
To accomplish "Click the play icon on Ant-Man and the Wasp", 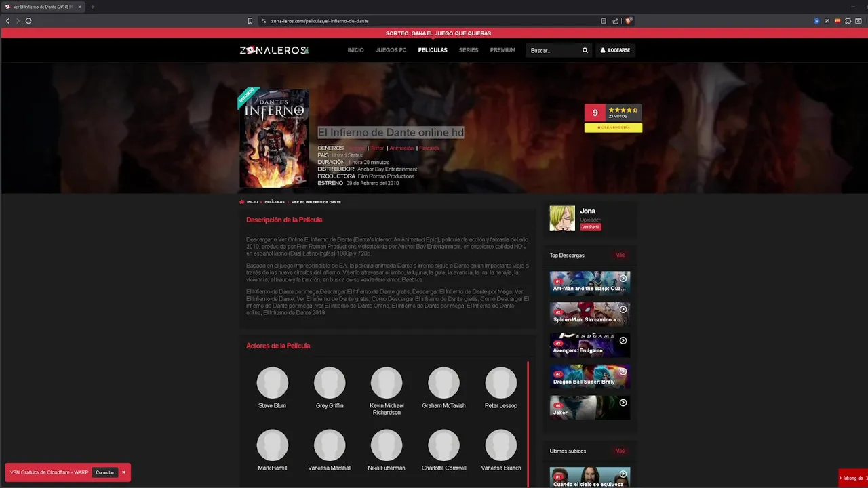I will coord(623,279).
